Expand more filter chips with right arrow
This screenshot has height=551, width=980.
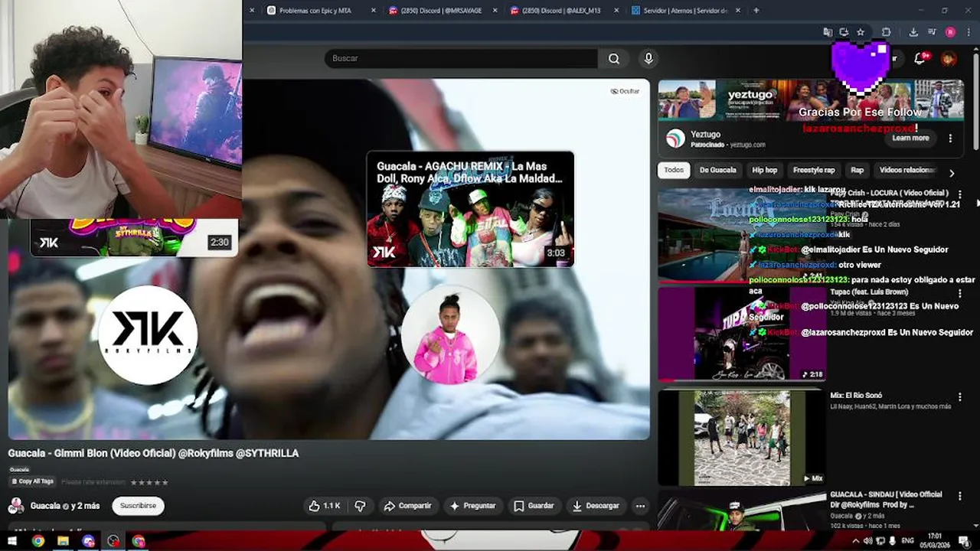coord(952,173)
